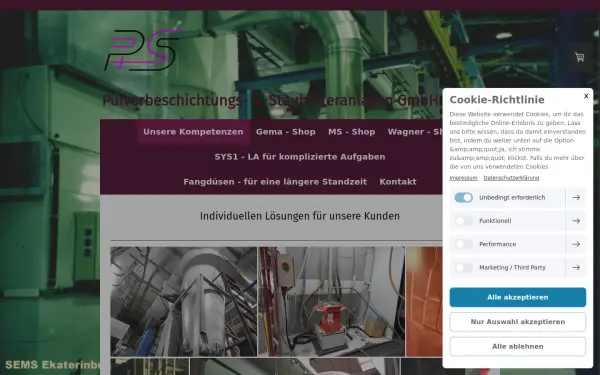The image size is (600, 375).
Task: Open the MS - Shop menu item
Action: point(351,132)
